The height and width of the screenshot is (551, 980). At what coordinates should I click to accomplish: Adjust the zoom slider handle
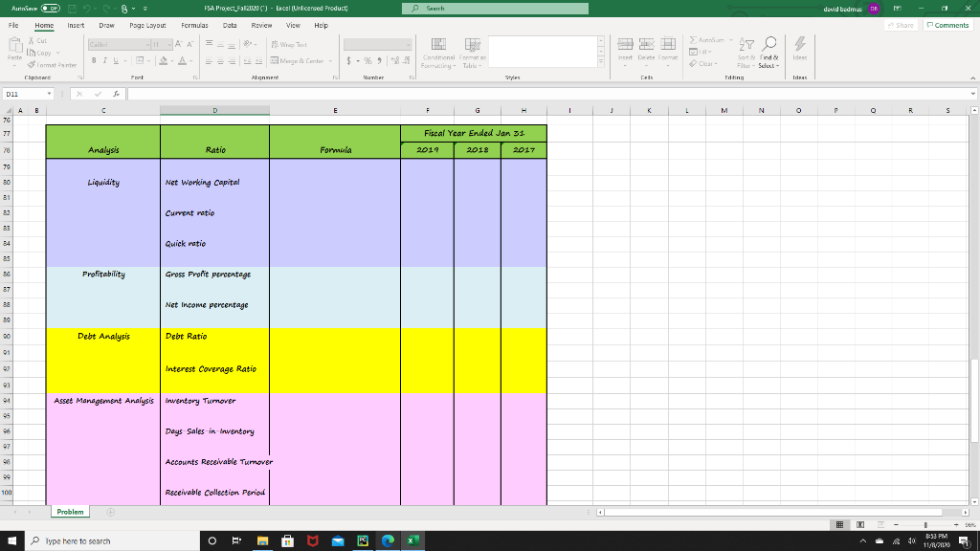(925, 525)
